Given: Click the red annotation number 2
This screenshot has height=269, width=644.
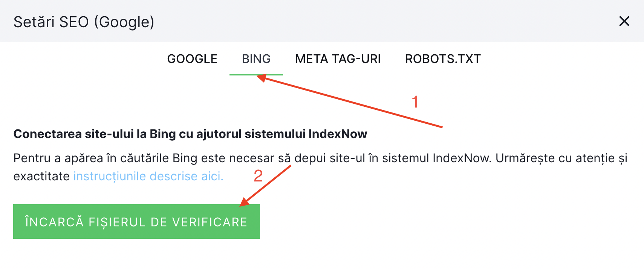Looking at the screenshot, I should [258, 176].
